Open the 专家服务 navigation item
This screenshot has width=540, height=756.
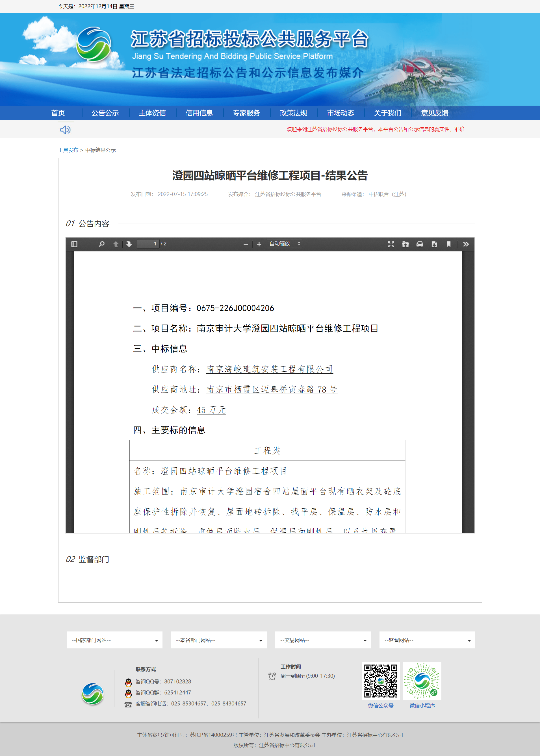[x=246, y=113]
